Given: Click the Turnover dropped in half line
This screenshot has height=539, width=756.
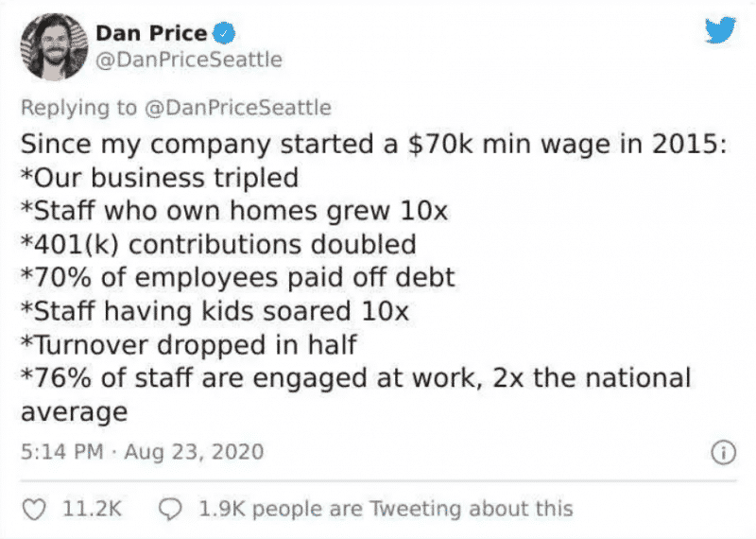Looking at the screenshot, I should [x=188, y=344].
